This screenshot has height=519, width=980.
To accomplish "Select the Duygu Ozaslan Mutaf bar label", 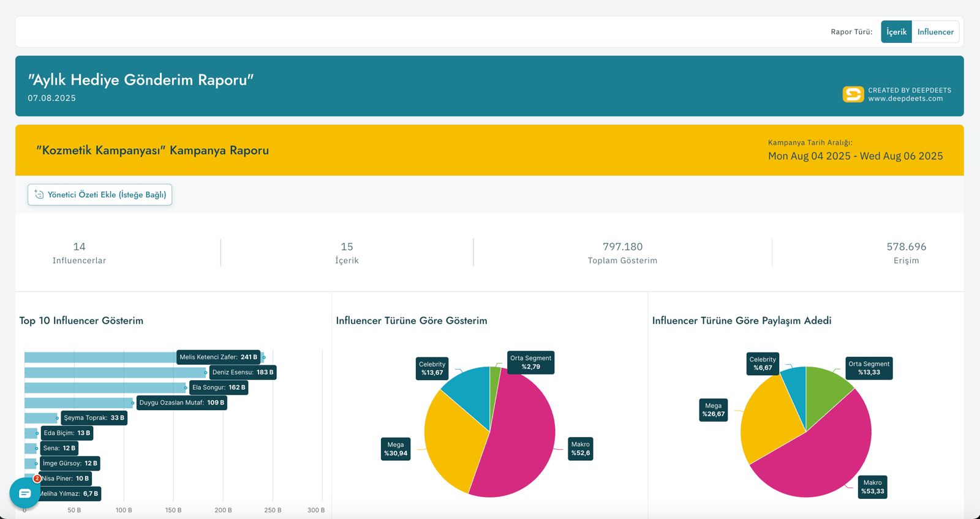I will (181, 403).
